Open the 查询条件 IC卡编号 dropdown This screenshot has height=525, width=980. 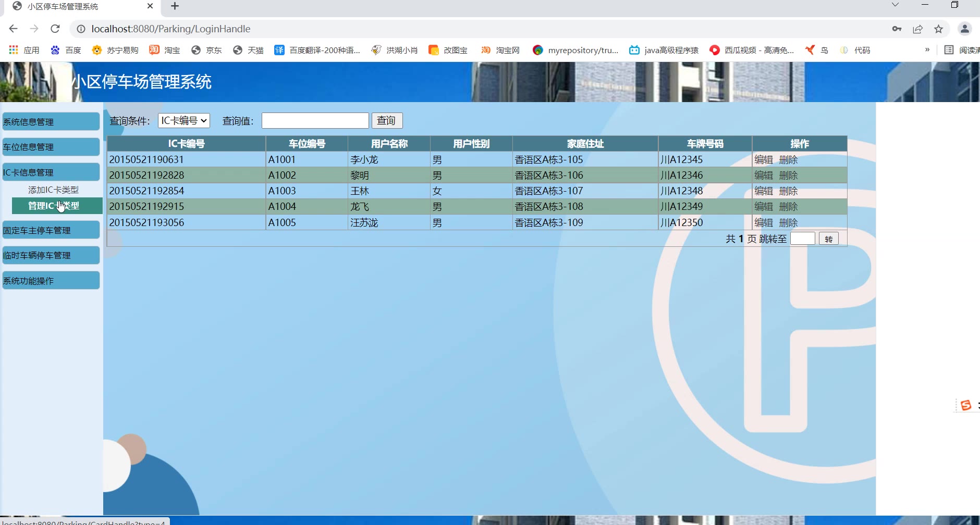pyautogui.click(x=184, y=120)
